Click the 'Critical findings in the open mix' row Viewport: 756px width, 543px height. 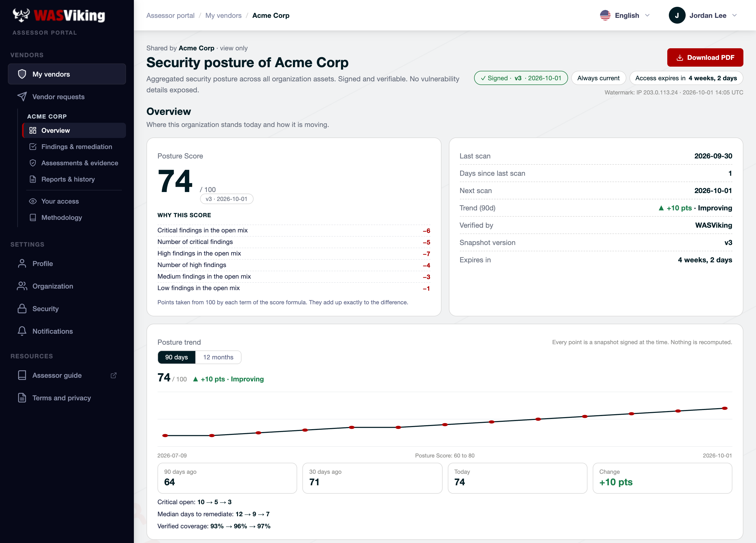coord(294,230)
